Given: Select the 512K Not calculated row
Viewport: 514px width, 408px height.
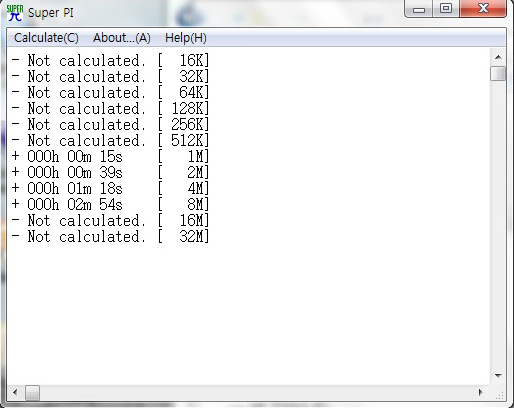Looking at the screenshot, I should 110,141.
